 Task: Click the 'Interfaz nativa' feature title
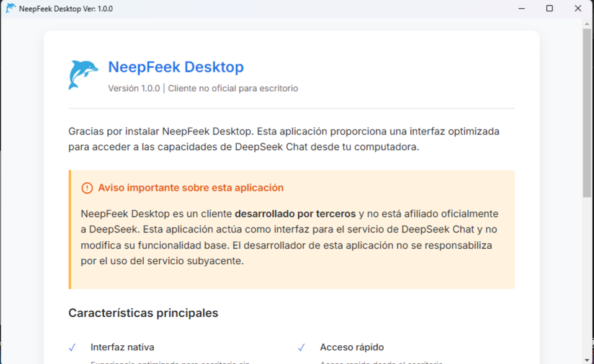click(x=122, y=347)
